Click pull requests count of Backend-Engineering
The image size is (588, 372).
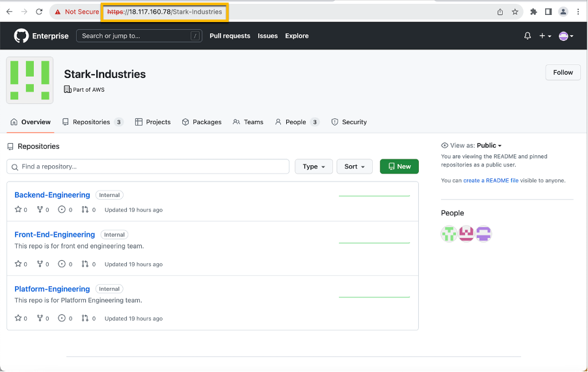tap(88, 209)
